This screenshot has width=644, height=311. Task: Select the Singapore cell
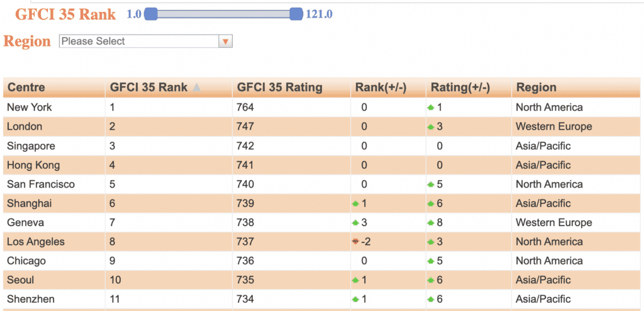click(54, 146)
